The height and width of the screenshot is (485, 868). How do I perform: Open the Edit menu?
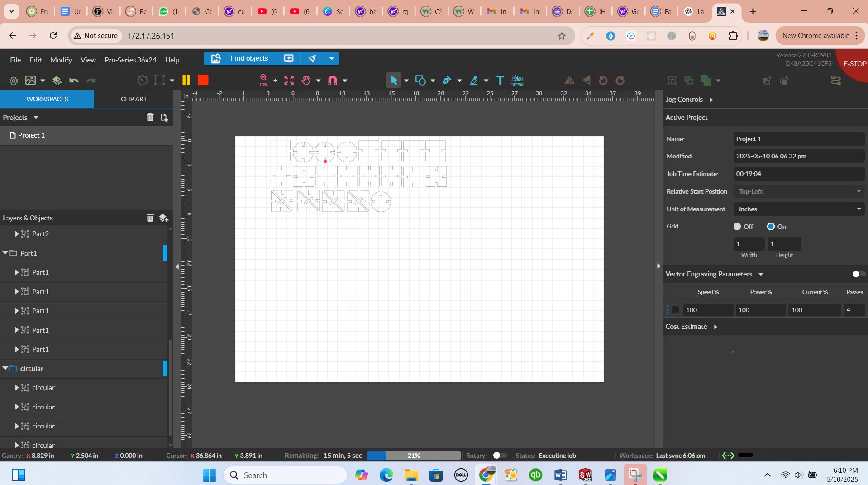(36, 60)
